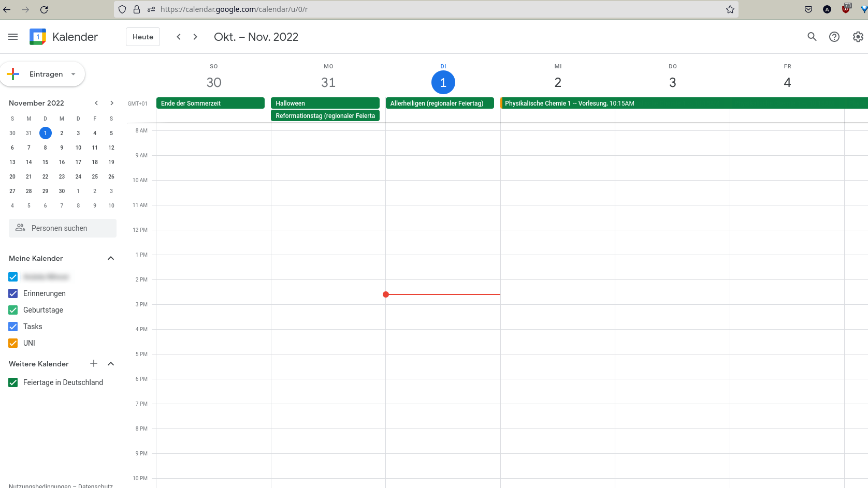Go to previous week arrow
868x488 pixels.
pyautogui.click(x=179, y=37)
